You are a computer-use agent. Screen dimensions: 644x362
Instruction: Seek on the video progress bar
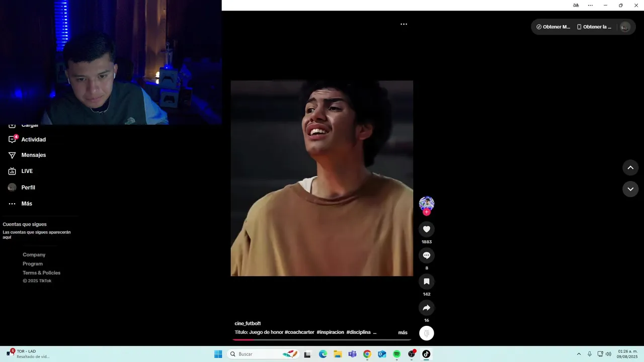coord(322,340)
